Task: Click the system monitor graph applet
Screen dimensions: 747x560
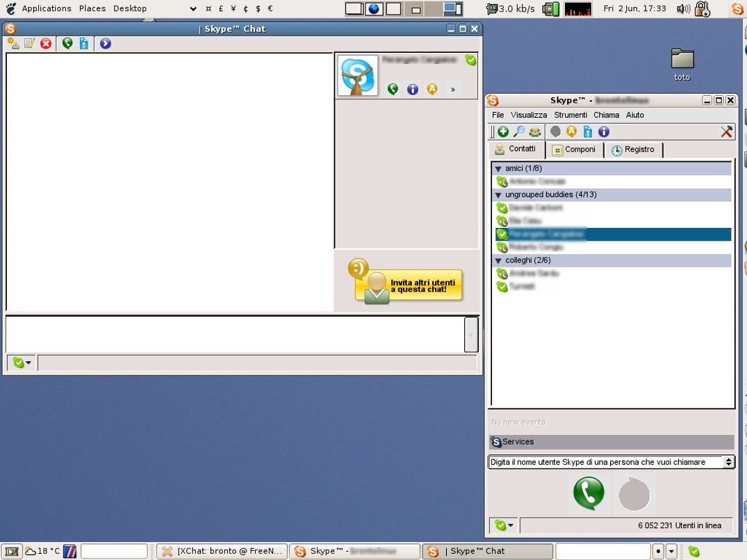Action: (x=578, y=8)
